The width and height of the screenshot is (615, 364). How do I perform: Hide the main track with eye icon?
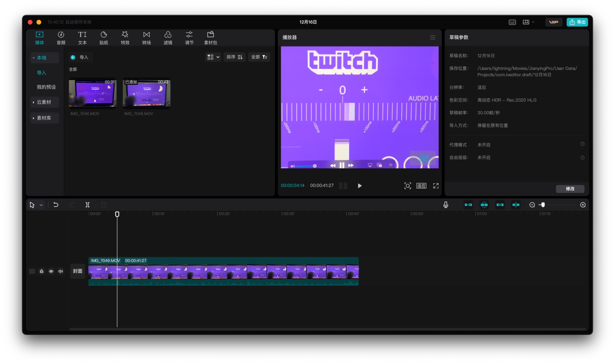tap(51, 271)
